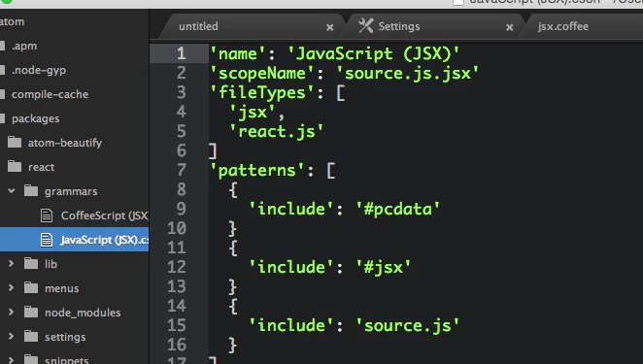Expand the node_modules folder
643x364 pixels.
(11, 312)
